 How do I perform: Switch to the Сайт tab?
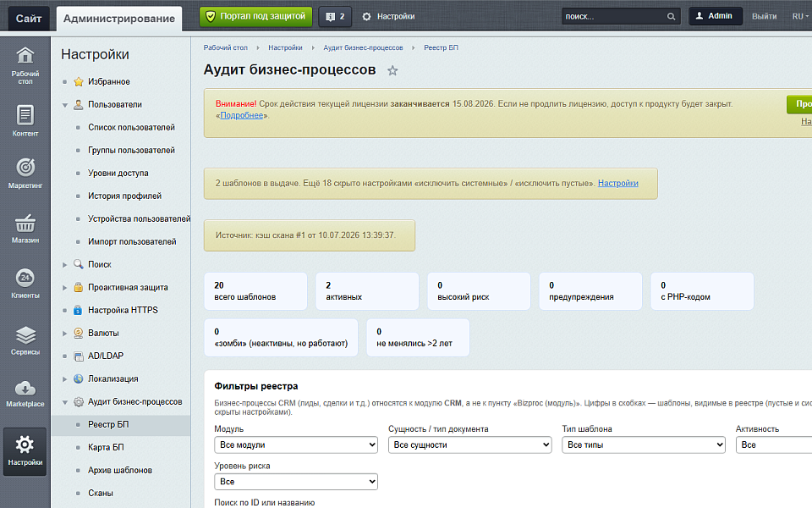[29, 19]
